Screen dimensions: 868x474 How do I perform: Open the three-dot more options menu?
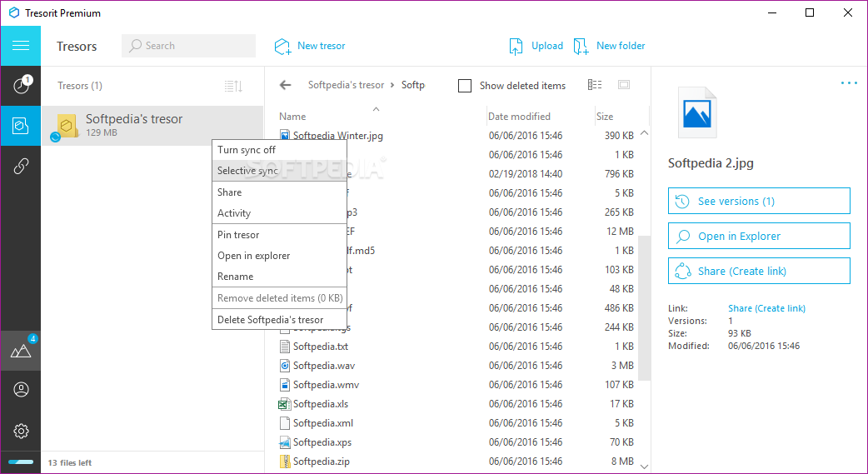[849, 83]
